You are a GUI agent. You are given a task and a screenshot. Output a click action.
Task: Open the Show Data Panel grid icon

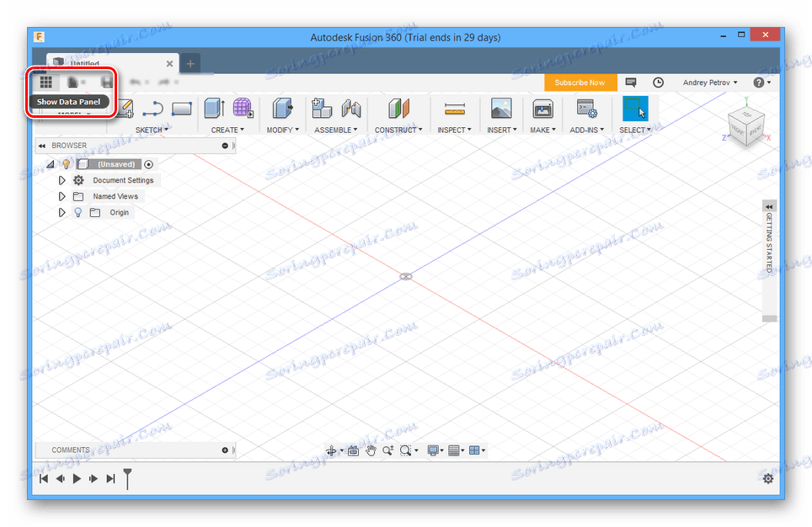pos(46,82)
